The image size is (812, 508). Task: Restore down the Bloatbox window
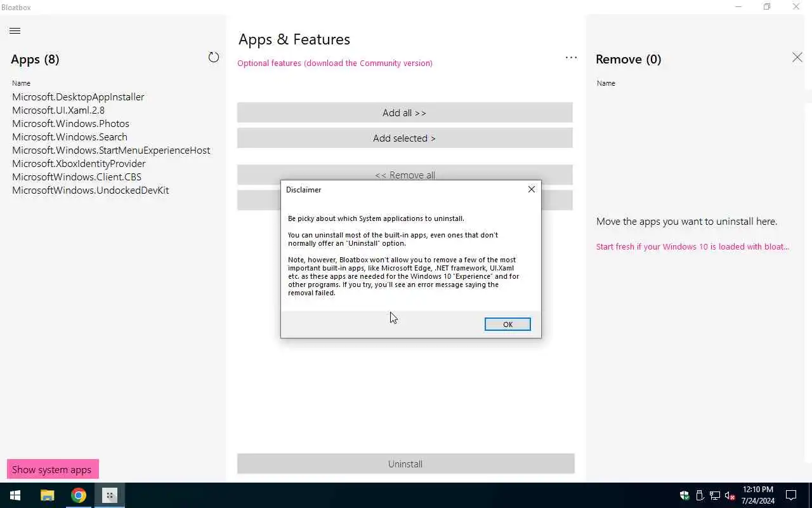tap(767, 7)
